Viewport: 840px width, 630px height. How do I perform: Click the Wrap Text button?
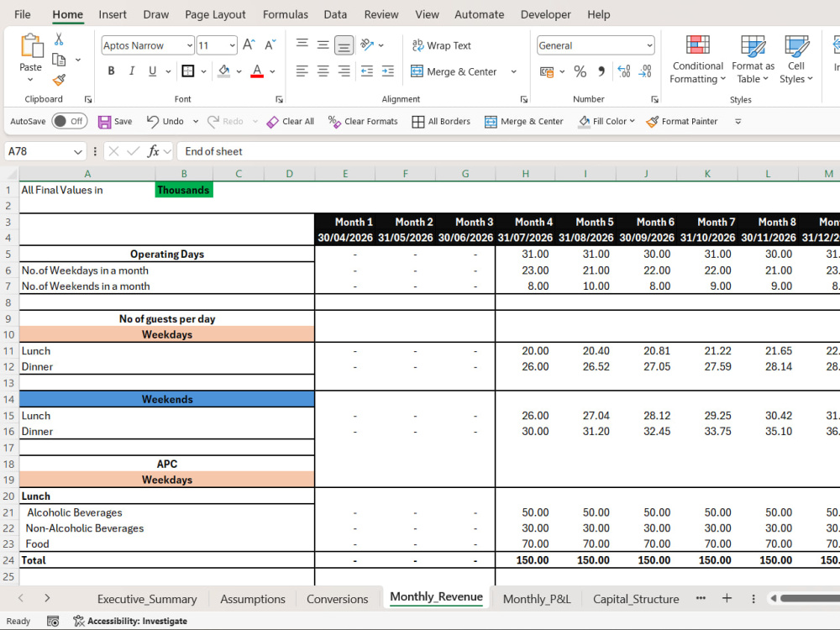pyautogui.click(x=442, y=45)
